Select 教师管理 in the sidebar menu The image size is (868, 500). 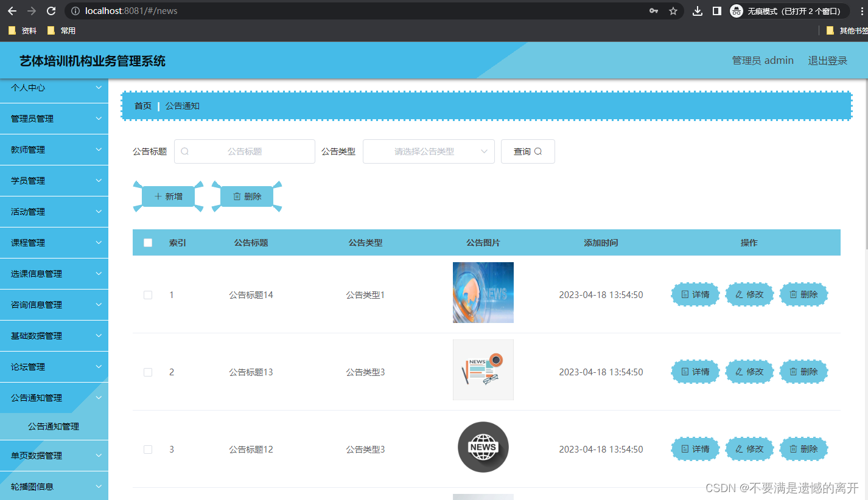pyautogui.click(x=54, y=149)
